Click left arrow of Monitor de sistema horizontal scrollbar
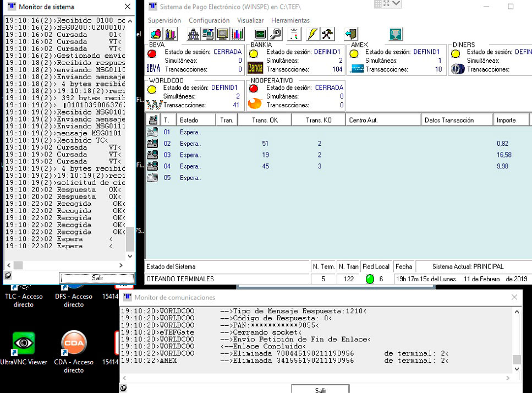The height and width of the screenshot is (393, 532). coord(9,265)
